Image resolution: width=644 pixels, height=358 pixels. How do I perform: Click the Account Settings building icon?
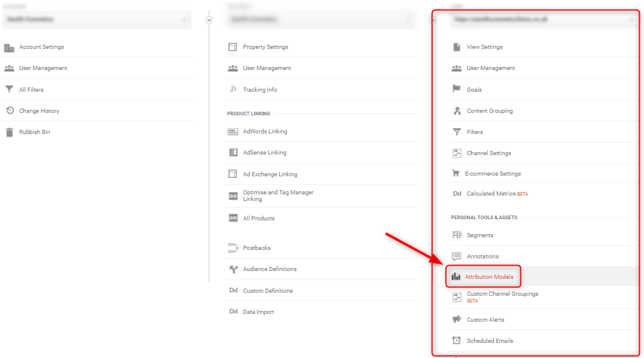pyautogui.click(x=9, y=48)
